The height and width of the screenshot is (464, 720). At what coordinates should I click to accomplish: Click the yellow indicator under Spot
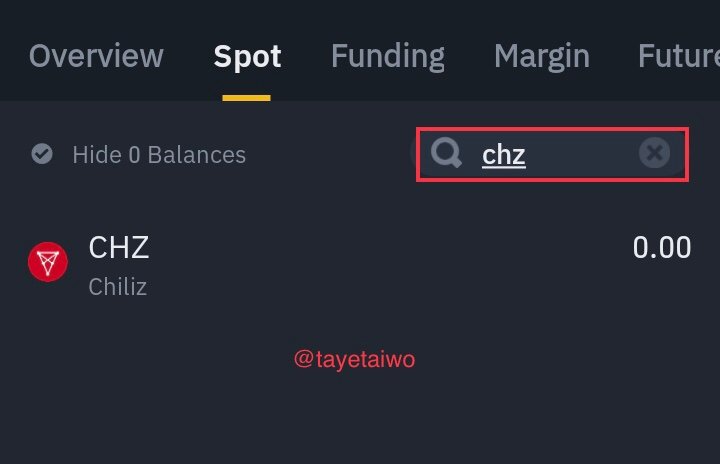point(247,98)
